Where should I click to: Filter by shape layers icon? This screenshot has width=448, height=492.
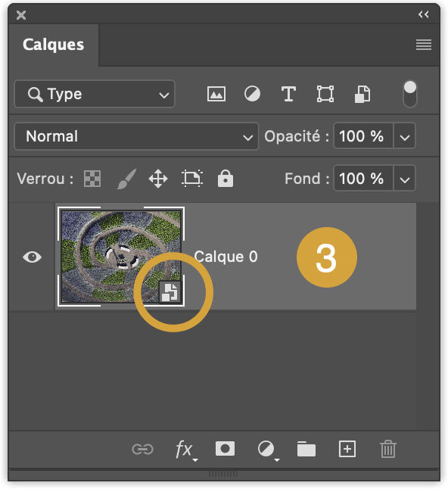[x=325, y=94]
